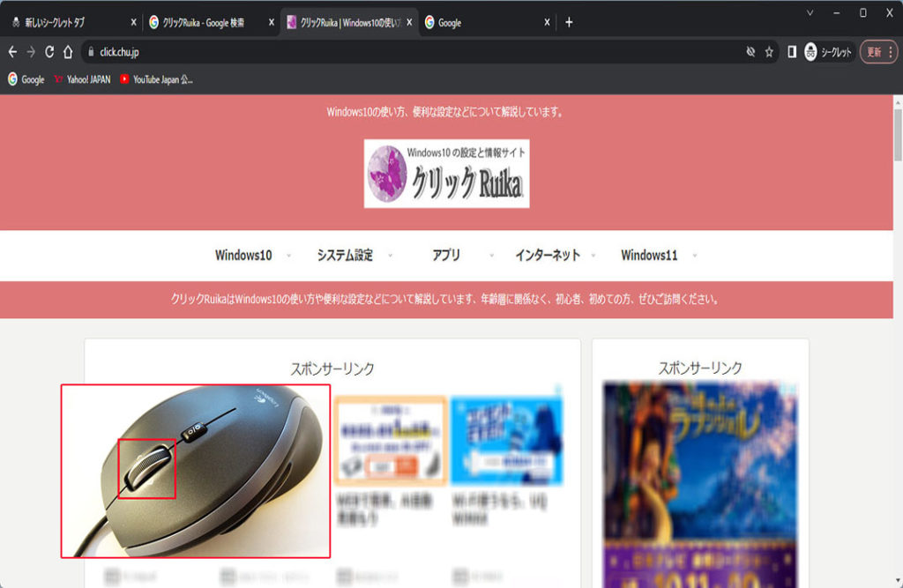Open the アプリ menu item
This screenshot has height=588, width=903.
coord(446,255)
